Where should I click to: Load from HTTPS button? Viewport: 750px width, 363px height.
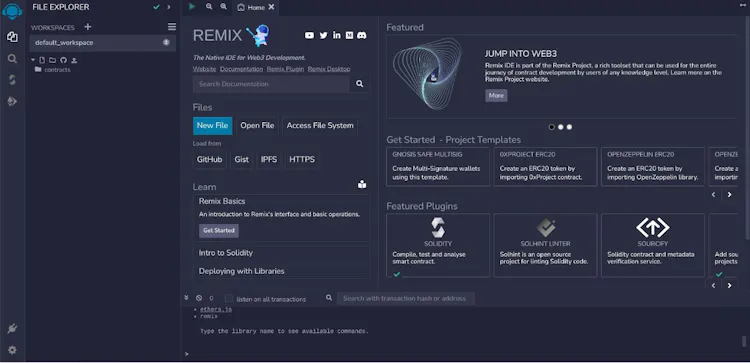click(302, 159)
